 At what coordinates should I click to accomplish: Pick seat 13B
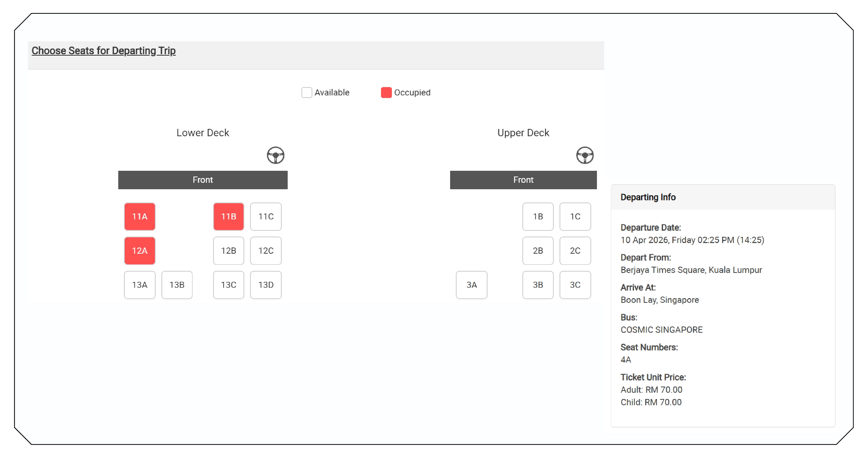[x=177, y=285]
